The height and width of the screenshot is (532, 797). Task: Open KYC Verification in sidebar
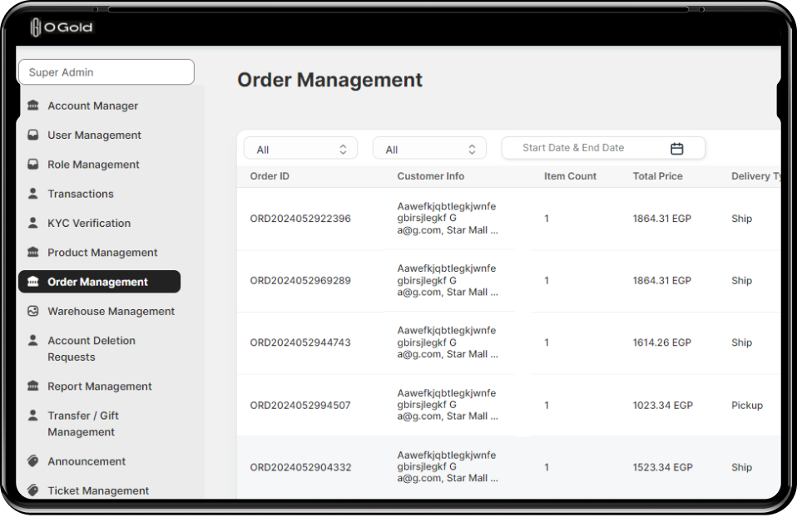89,223
